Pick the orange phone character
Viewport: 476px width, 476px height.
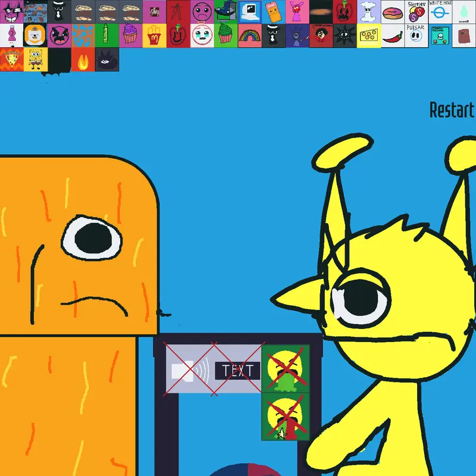274,12
